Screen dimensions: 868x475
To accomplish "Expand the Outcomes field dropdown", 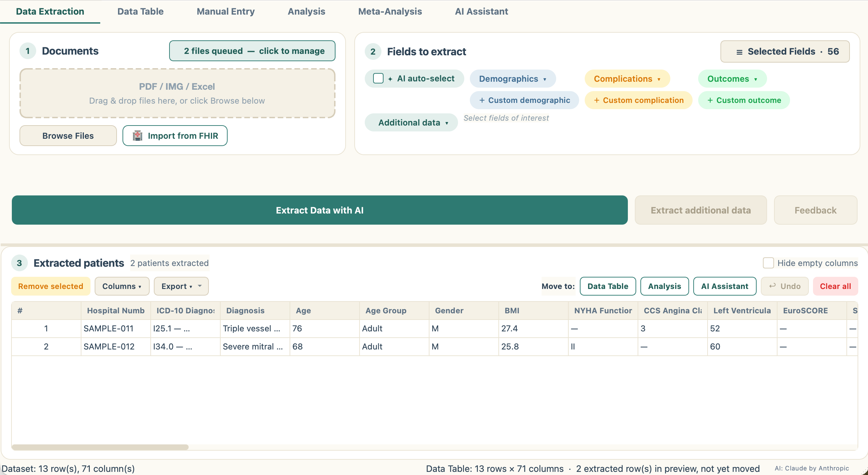I will tap(732, 79).
